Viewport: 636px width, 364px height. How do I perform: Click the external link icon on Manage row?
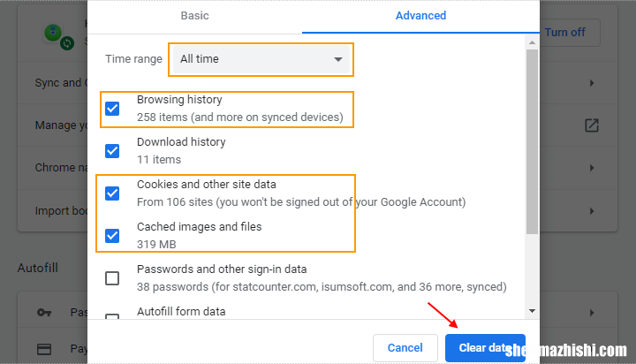pos(592,125)
